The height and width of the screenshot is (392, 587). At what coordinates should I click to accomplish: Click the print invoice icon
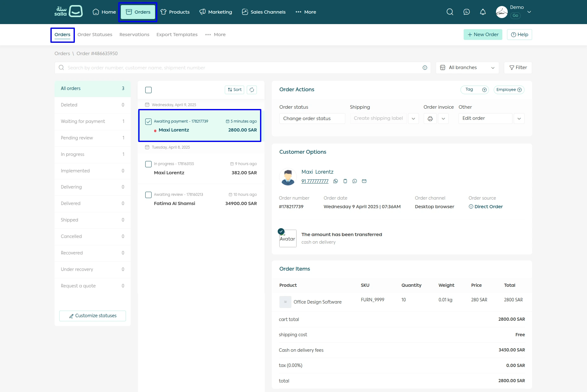(x=430, y=119)
